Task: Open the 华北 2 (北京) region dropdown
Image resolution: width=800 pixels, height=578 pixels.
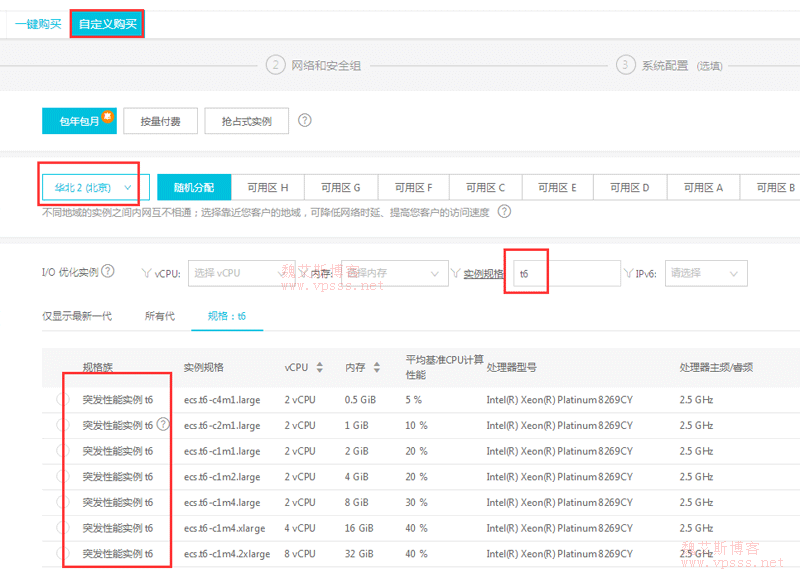Action: 95,187
